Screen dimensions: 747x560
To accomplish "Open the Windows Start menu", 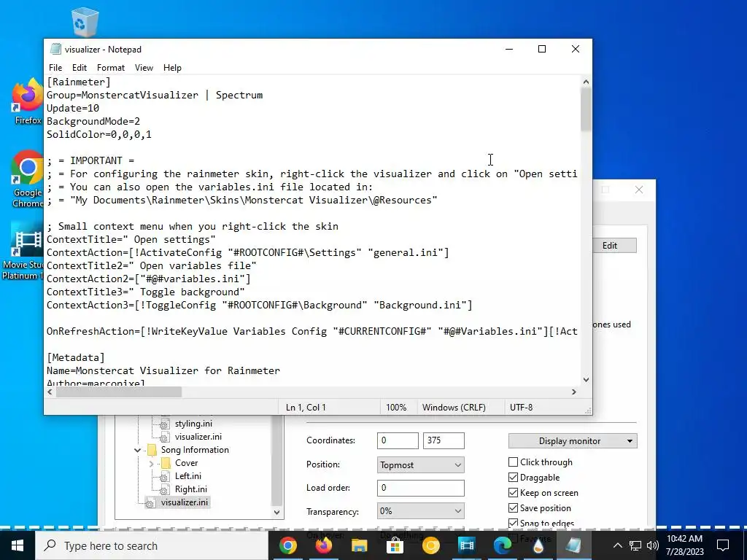I will click(18, 545).
